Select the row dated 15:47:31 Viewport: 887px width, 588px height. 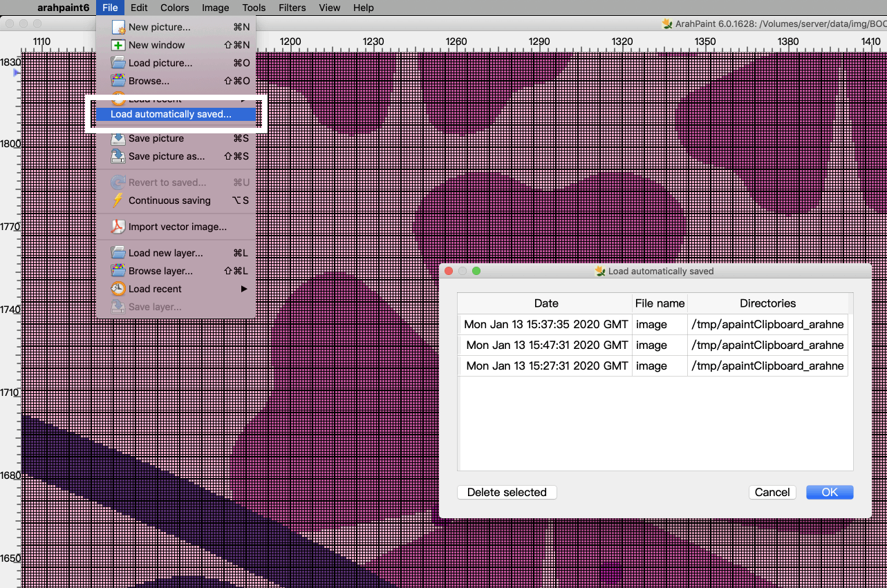653,345
